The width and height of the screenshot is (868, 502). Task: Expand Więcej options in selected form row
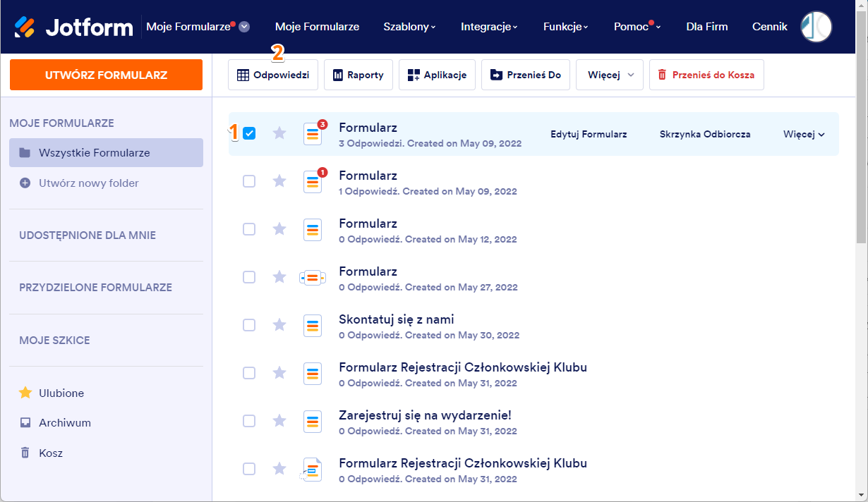tap(804, 134)
